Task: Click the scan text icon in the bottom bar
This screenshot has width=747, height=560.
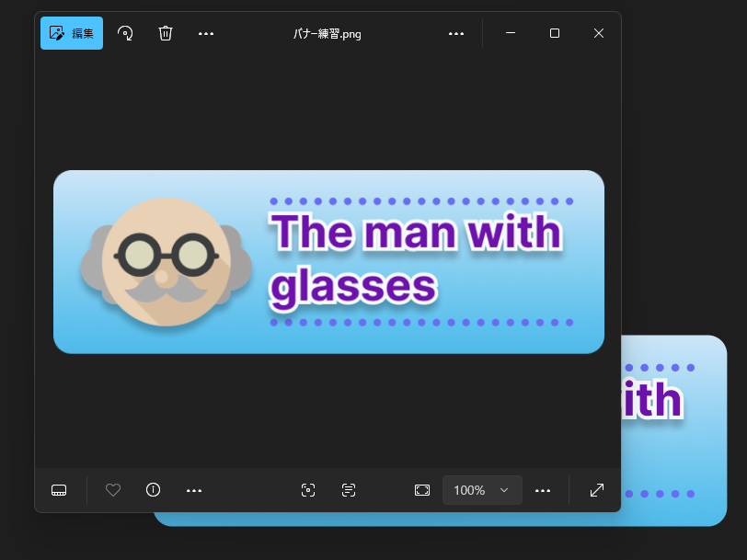Action: [349, 490]
